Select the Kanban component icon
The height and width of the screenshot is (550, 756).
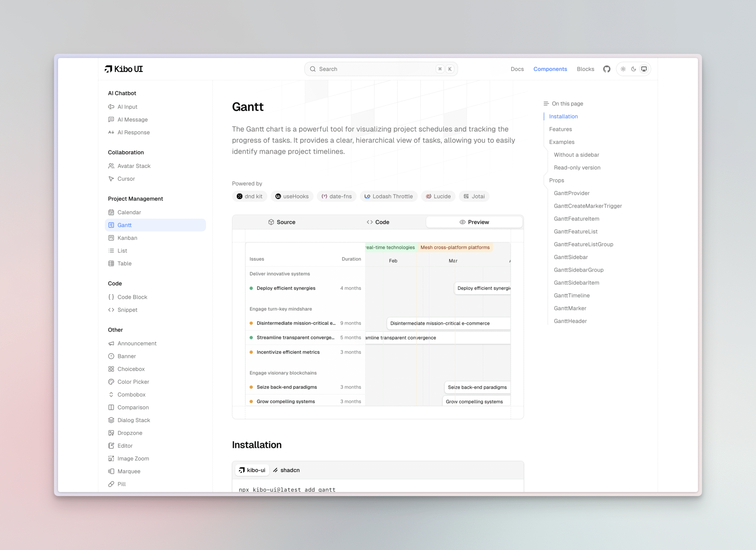(x=111, y=238)
